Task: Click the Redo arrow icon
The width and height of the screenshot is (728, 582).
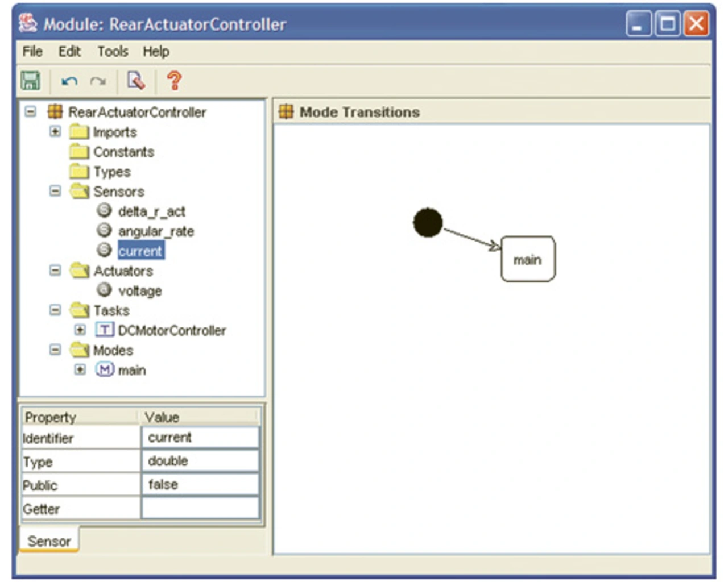Action: (98, 81)
